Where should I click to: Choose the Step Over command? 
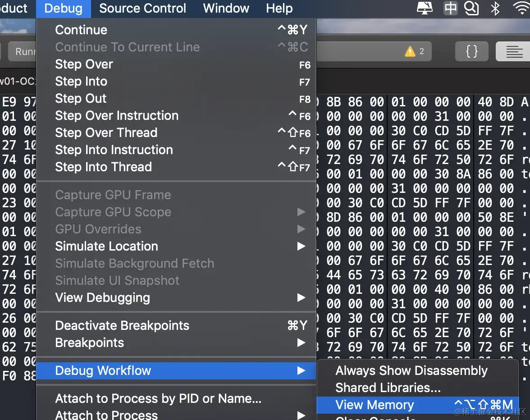pos(84,64)
